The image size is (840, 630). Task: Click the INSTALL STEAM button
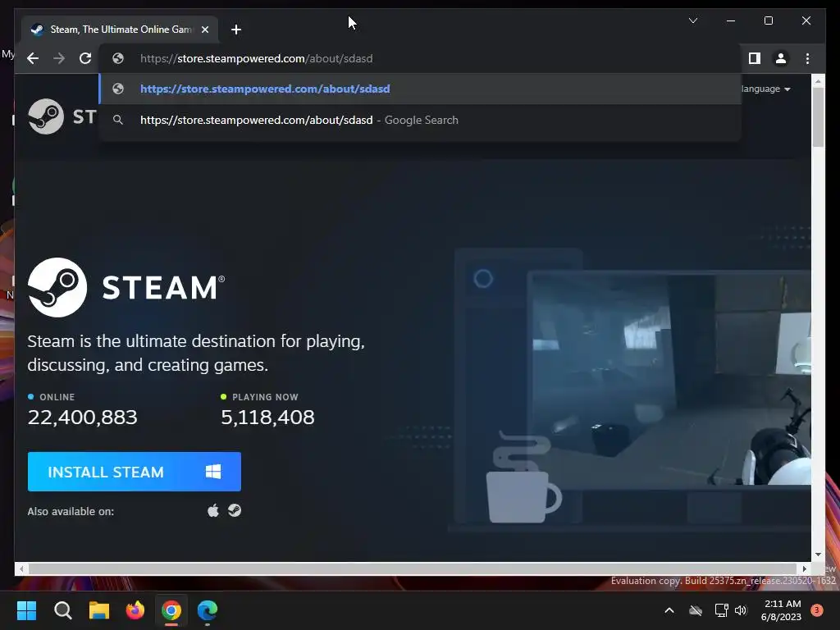coord(135,472)
